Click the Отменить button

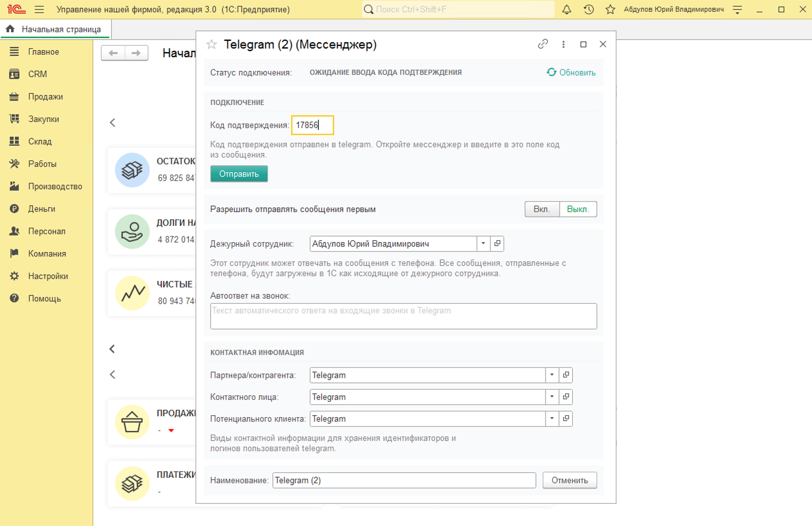[569, 480]
